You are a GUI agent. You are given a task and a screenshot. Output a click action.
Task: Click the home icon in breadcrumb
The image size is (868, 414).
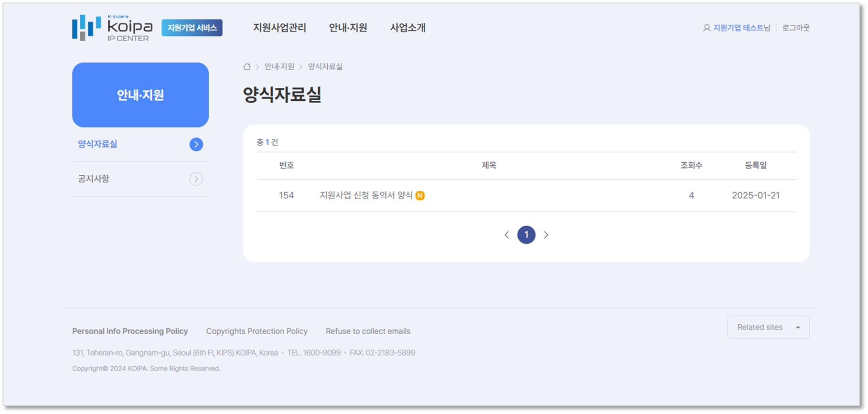click(x=247, y=67)
